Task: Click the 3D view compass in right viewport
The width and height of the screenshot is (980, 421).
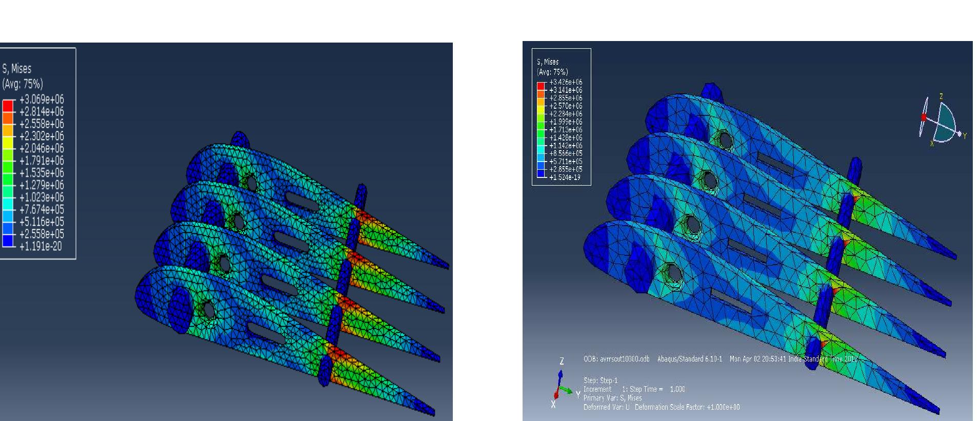Action: (x=943, y=121)
